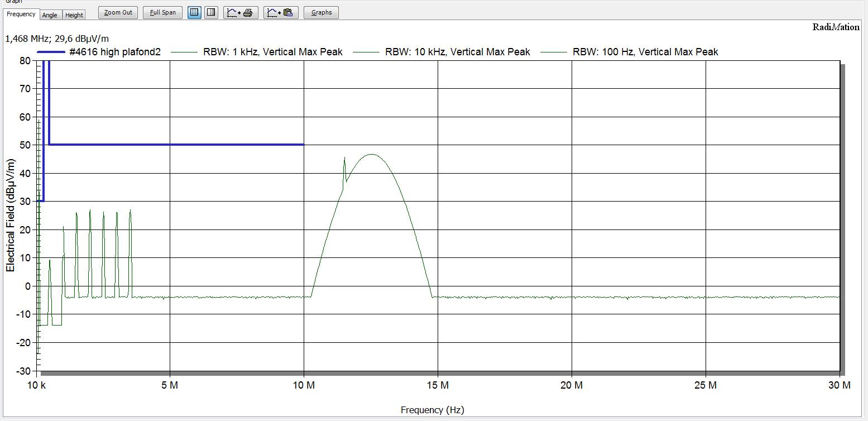Click the blue limit line at 50 dBµV/m
This screenshot has height=421, width=868.
tap(176, 145)
